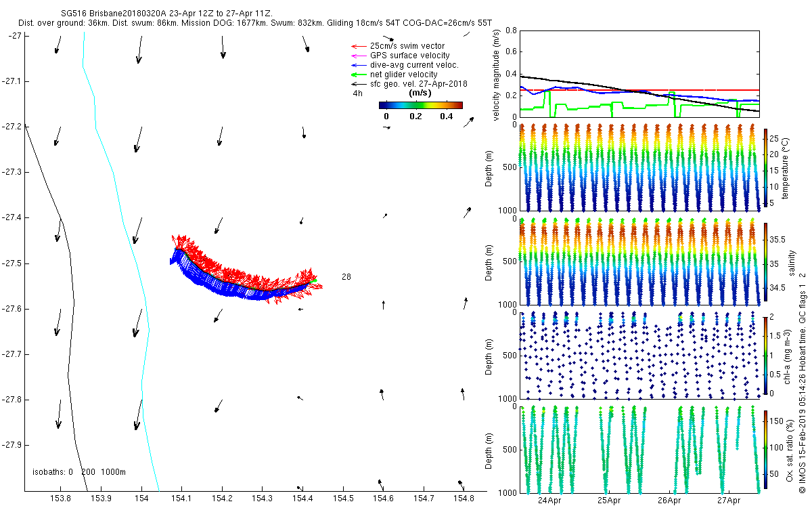Click the temperature (°C) colorbar
The image size is (812, 508).
click(766, 167)
